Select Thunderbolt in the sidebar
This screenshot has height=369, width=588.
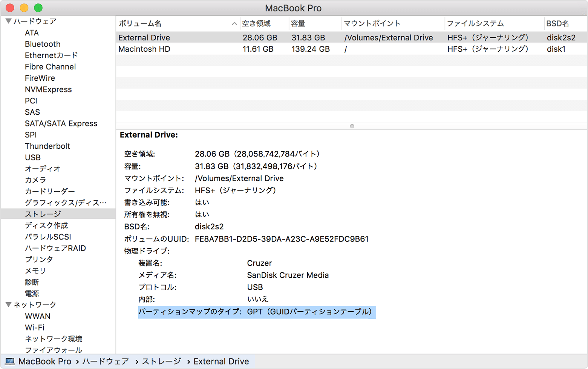[x=47, y=146]
